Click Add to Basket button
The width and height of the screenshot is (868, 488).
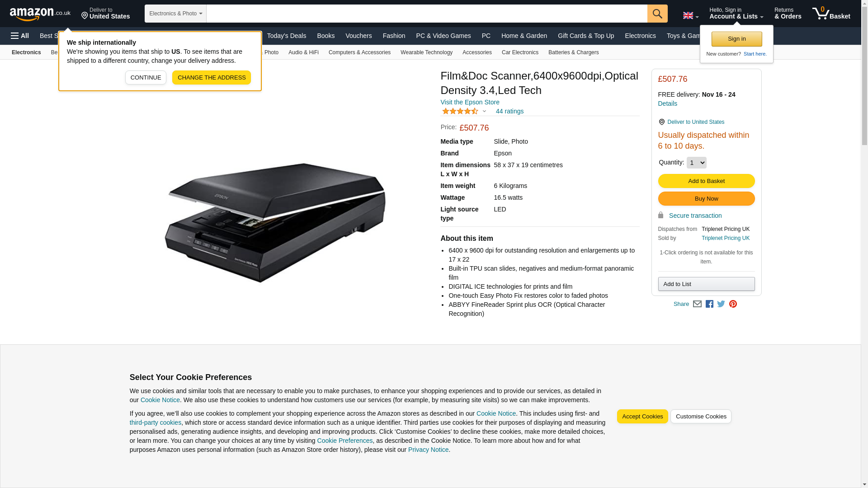[x=706, y=181]
